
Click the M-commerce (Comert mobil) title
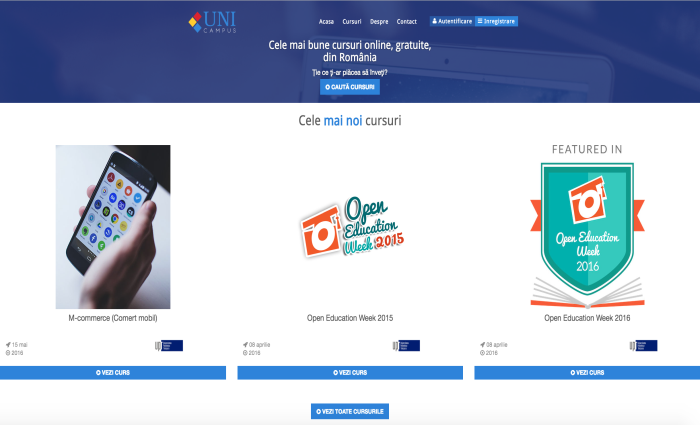[x=113, y=318]
